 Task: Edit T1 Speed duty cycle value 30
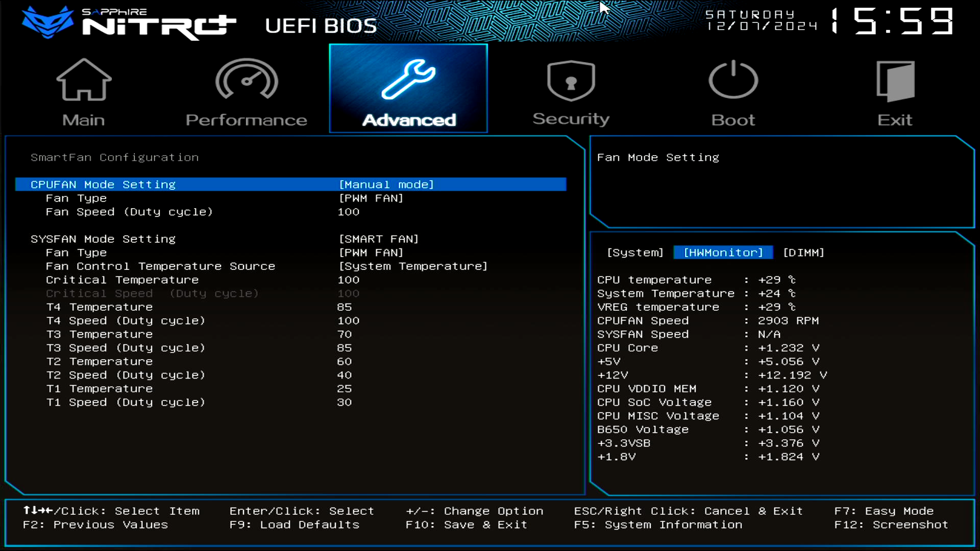pos(345,403)
